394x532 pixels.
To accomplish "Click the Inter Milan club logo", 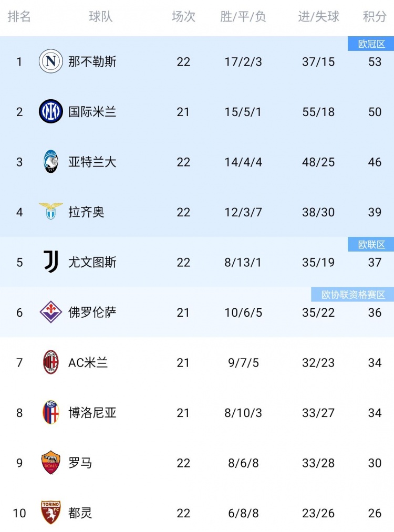I will click(51, 111).
